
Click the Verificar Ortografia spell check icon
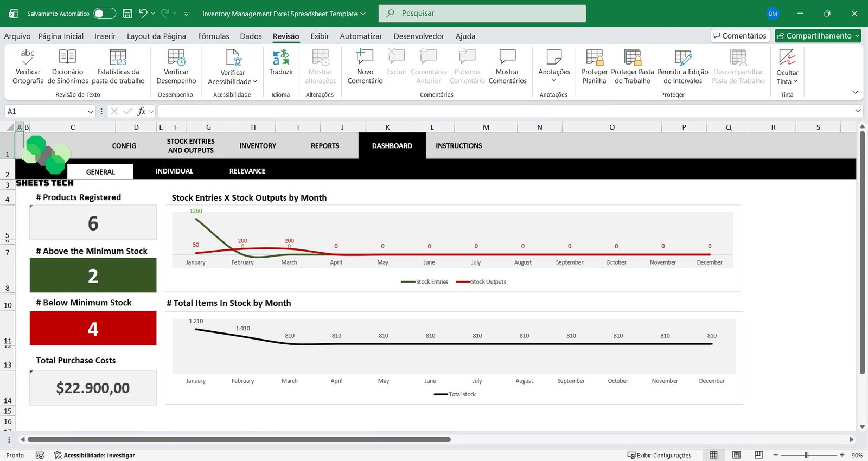pos(28,57)
